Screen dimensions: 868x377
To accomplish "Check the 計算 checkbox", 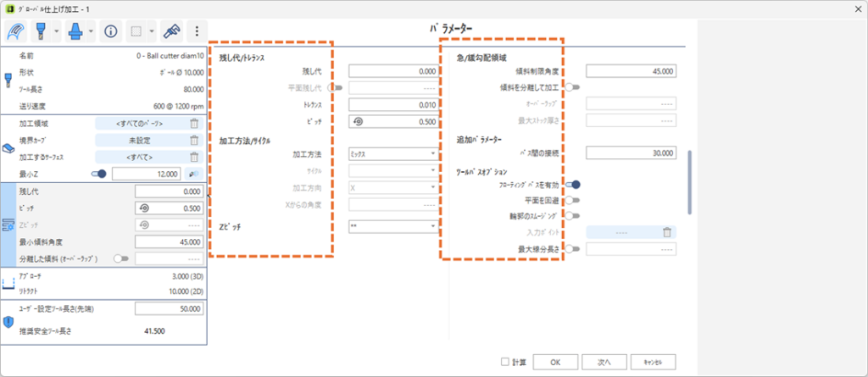I will [x=505, y=361].
